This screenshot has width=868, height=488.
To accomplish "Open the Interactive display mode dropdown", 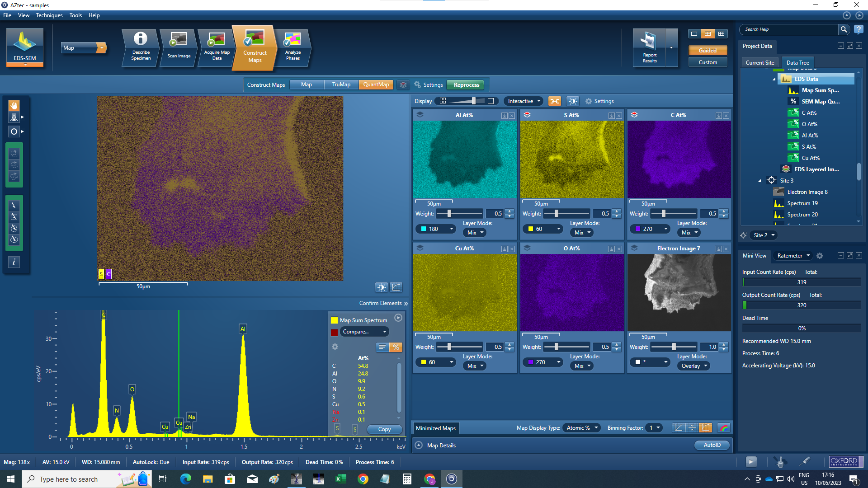I will pyautogui.click(x=524, y=101).
